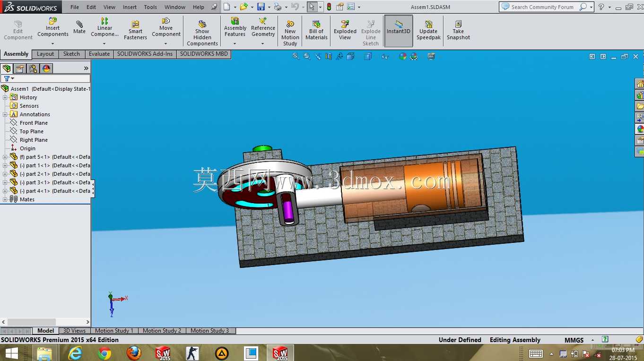The image size is (644, 361).
Task: Take Snapshot of the assembly
Action: coord(458,30)
